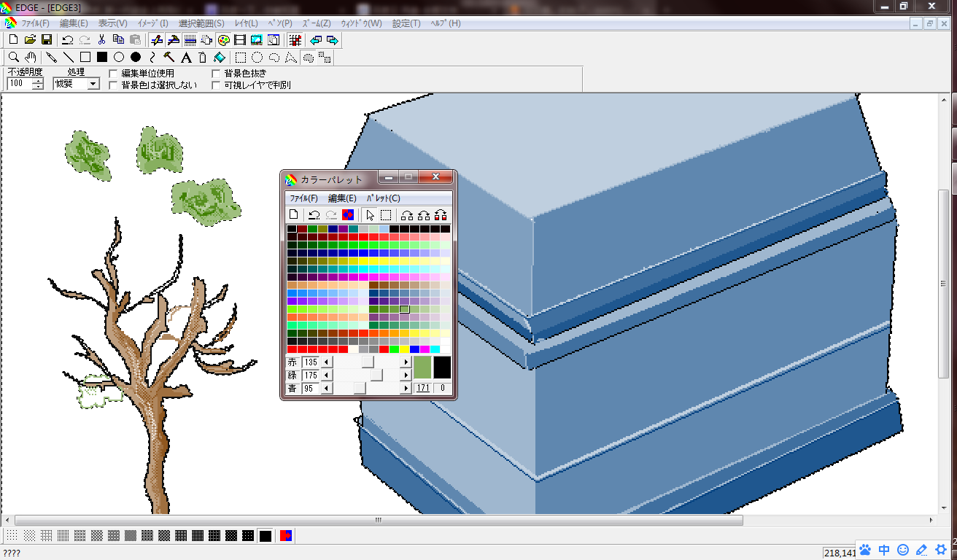Choose the rectangular selection tool
The image size is (957, 560).
[241, 57]
